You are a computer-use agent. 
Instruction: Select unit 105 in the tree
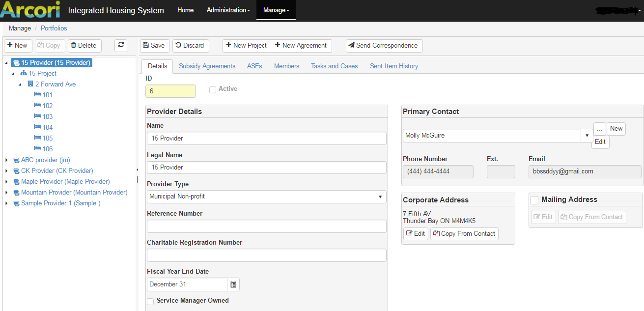pyautogui.click(x=48, y=138)
